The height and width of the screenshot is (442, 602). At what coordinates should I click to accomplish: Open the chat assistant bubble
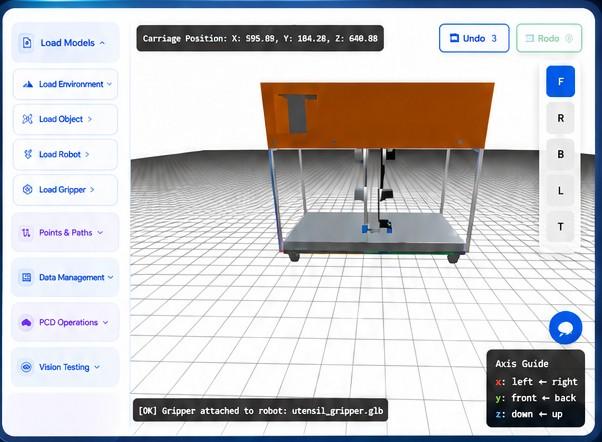click(x=566, y=328)
